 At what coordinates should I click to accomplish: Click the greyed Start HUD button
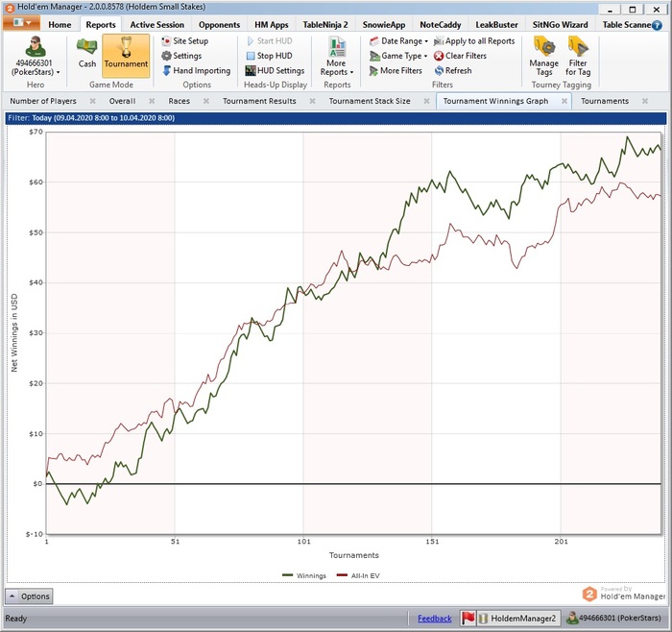(270, 41)
